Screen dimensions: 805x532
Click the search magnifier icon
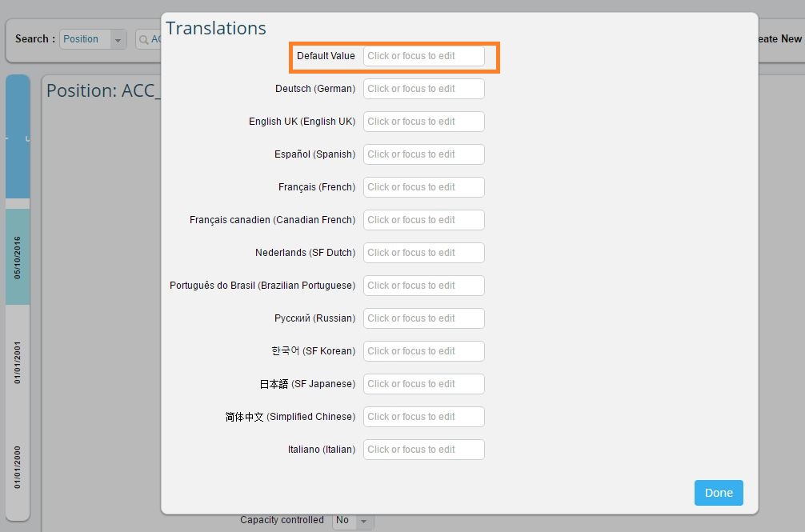[x=144, y=39]
